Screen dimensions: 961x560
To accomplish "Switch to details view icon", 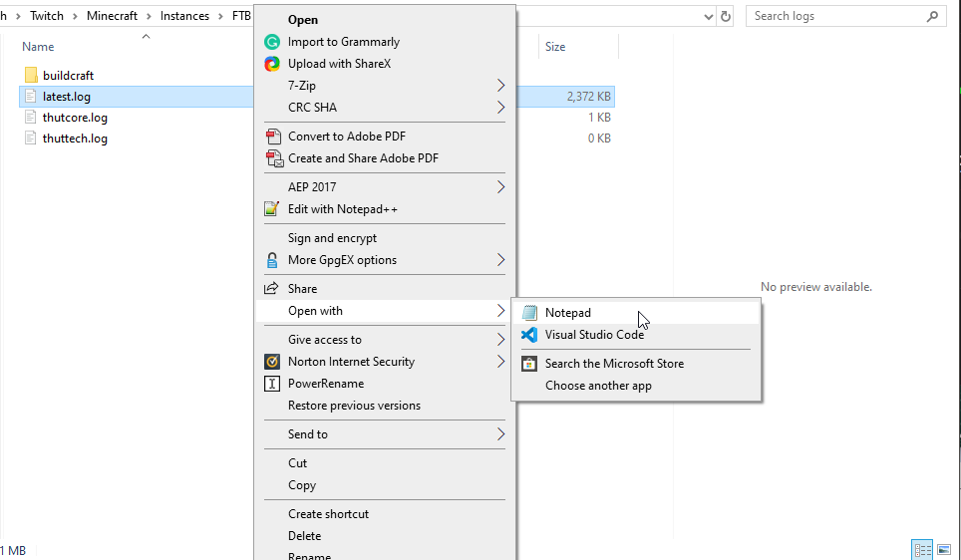I will 922,550.
